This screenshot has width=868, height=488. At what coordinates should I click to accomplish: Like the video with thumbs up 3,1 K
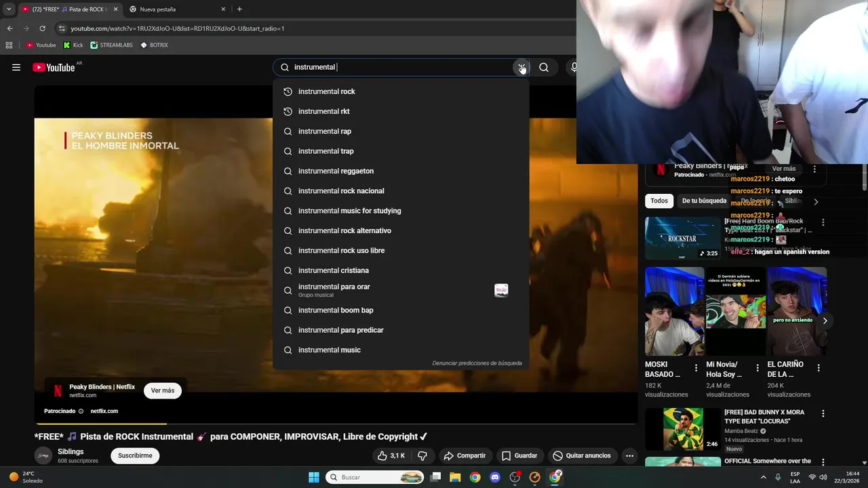391,455
